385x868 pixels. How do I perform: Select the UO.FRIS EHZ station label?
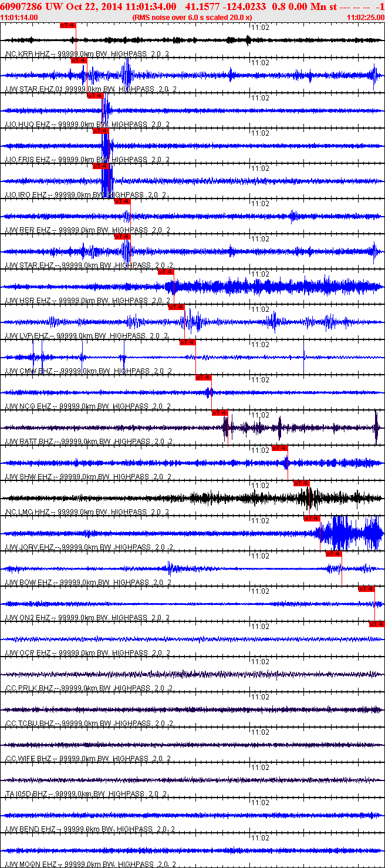pos(87,160)
